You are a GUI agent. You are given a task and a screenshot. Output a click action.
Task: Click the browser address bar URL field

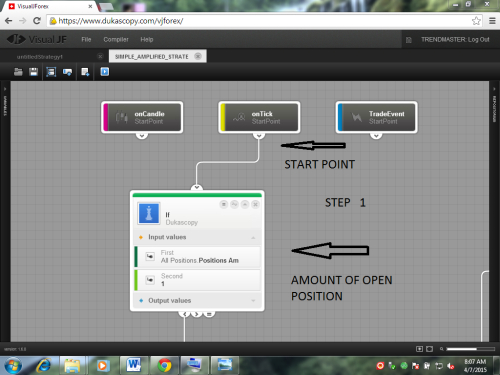click(x=260, y=21)
